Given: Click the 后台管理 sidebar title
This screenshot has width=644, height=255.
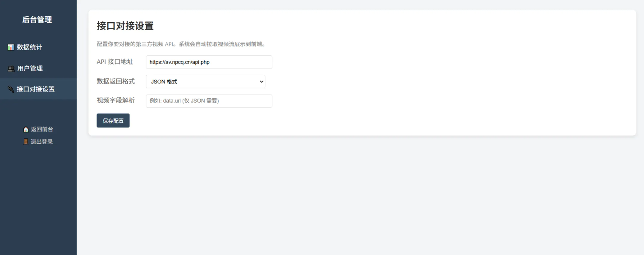Looking at the screenshot, I should (37, 19).
